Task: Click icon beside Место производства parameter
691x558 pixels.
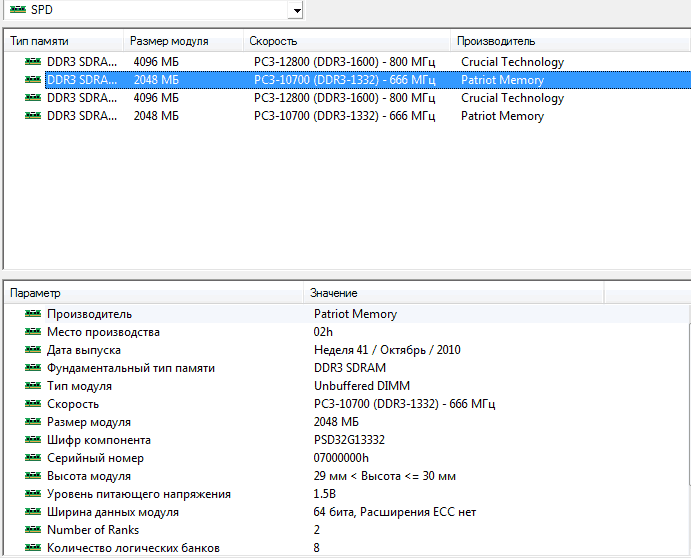Action: click(x=33, y=331)
